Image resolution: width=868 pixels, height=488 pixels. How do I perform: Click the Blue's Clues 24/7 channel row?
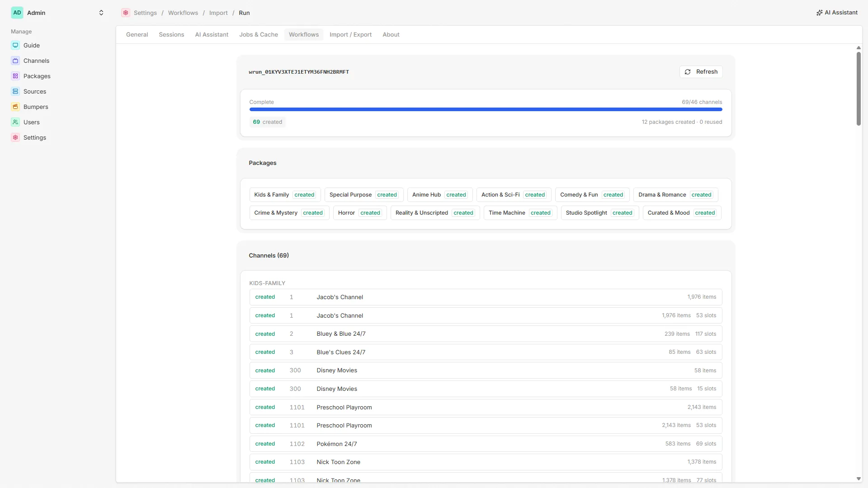[486, 352]
